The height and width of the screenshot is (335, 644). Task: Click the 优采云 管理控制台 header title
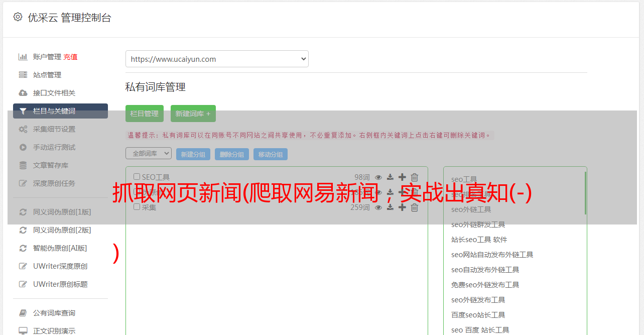(70, 18)
